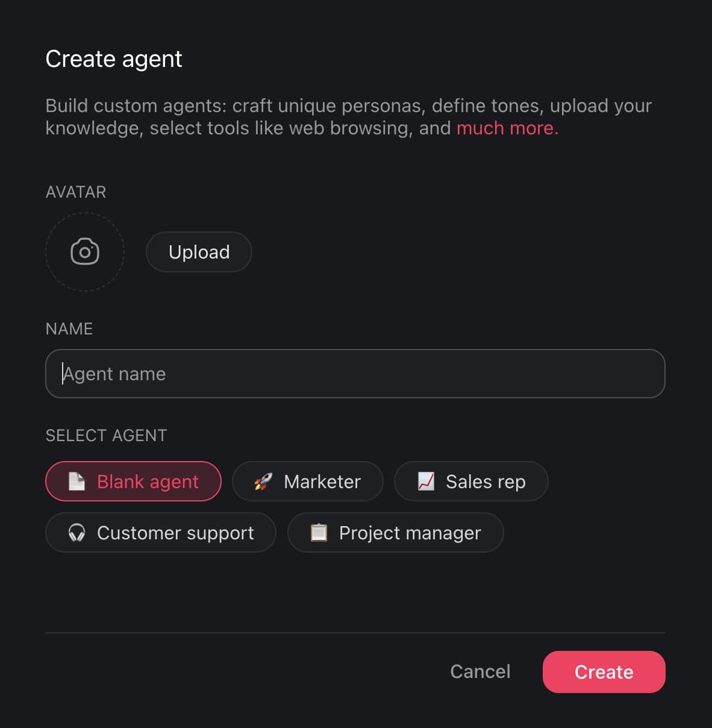
Task: Click the clipboard icon on Project manager chip
Action: click(x=318, y=533)
